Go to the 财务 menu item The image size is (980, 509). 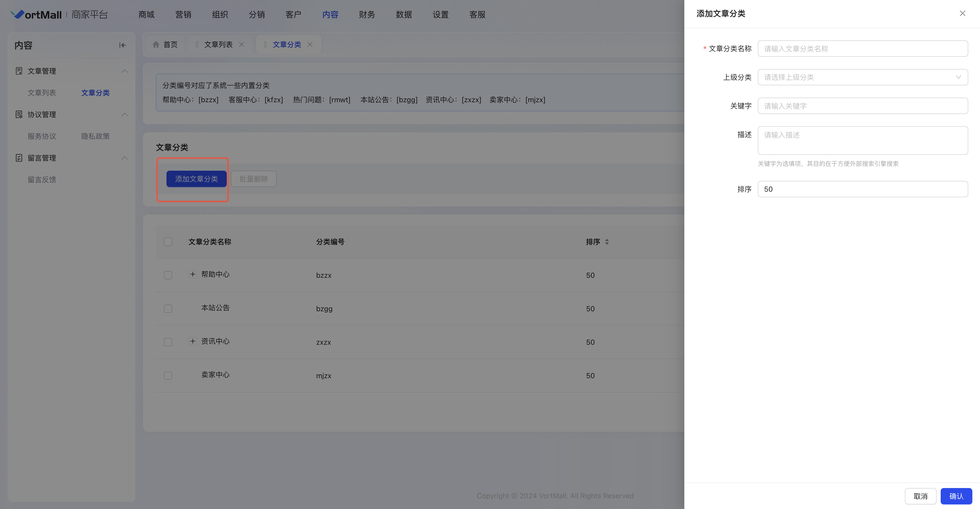[367, 15]
